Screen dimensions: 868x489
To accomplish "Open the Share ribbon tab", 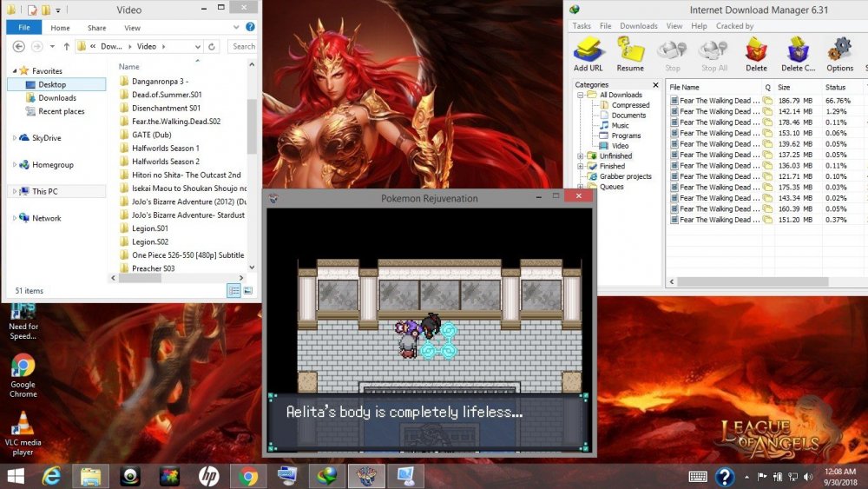I will [x=96, y=28].
